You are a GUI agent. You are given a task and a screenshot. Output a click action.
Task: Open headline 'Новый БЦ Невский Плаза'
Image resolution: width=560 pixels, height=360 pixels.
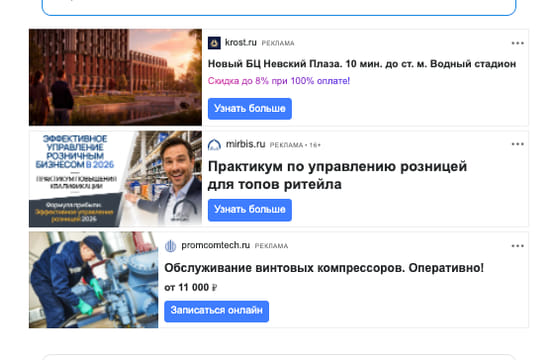[x=362, y=64]
